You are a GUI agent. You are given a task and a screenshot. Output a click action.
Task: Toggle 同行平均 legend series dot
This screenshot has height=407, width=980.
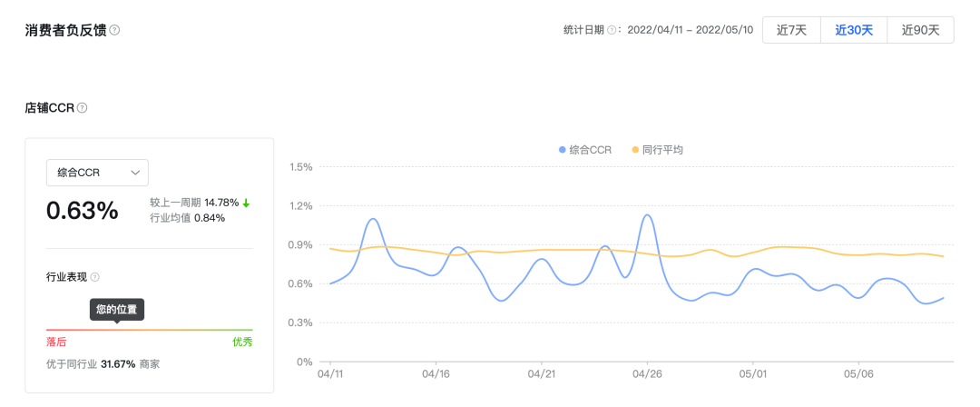635,150
